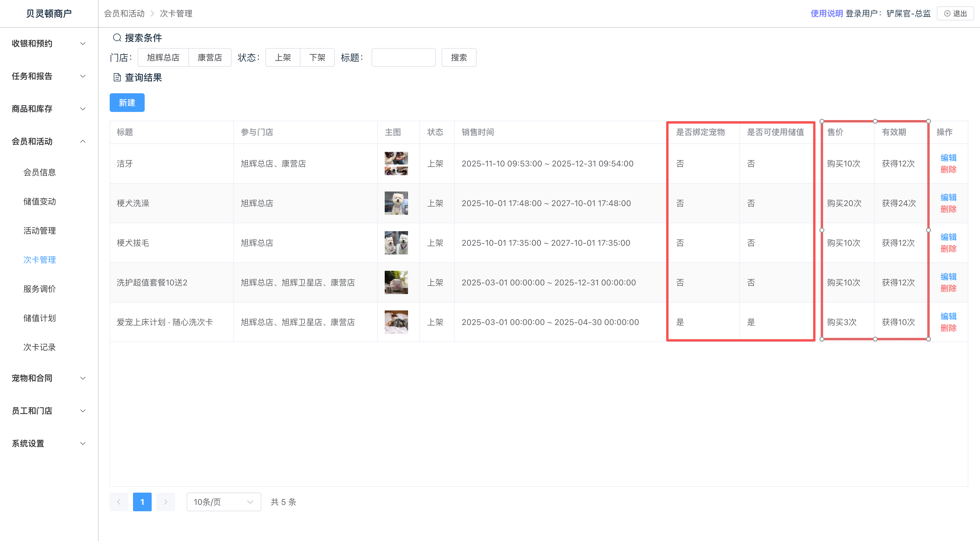Viewport: 980px width, 541px height.
Task: Click the blue 新建 button
Action: tap(127, 103)
